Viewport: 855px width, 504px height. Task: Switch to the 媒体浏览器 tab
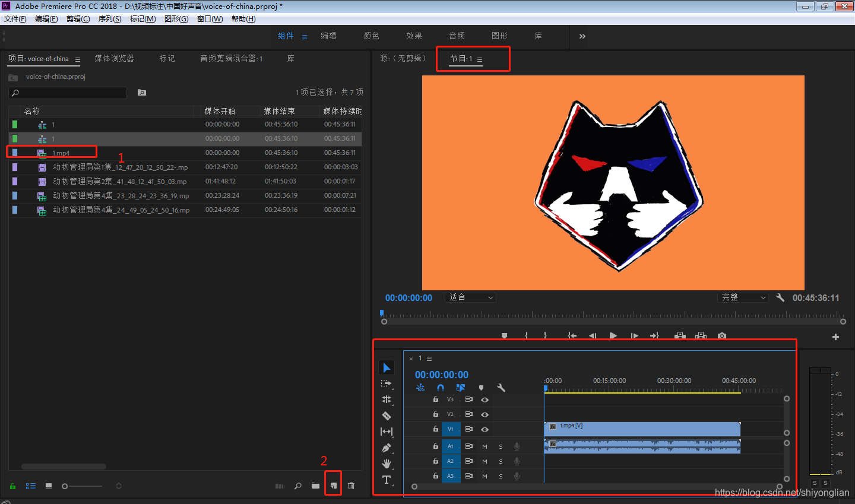click(x=114, y=58)
